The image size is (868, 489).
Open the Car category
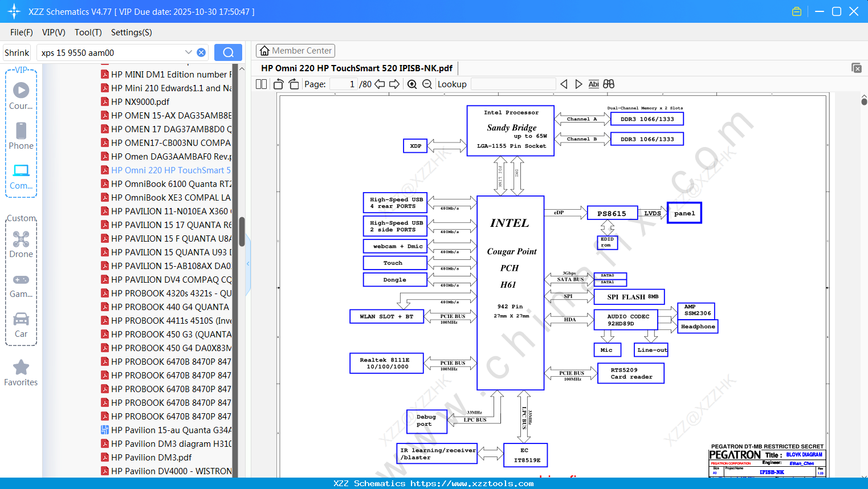pyautogui.click(x=21, y=325)
